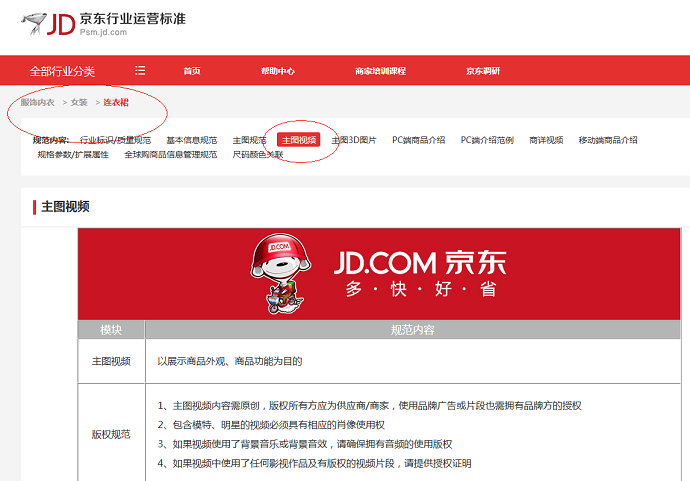Click the Psm.jd.com text under the title
Screen dimensions: 690x481
tap(103, 32)
